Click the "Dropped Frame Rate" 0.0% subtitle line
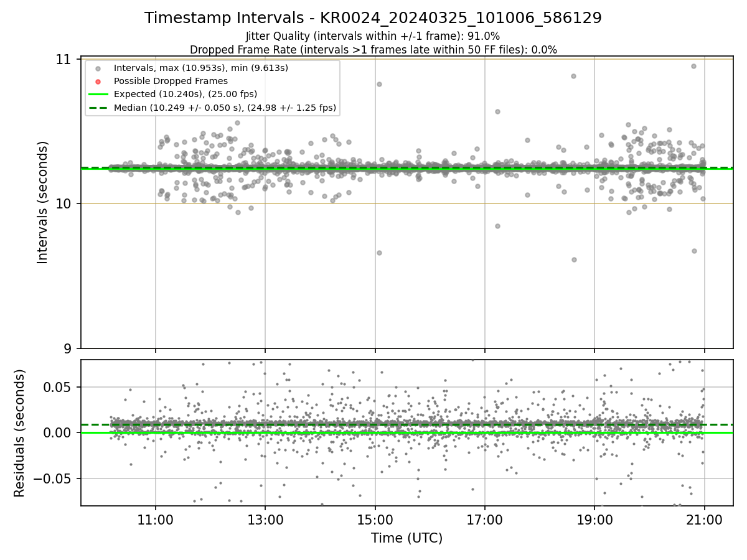Image resolution: width=747 pixels, height=560 pixels. click(373, 50)
